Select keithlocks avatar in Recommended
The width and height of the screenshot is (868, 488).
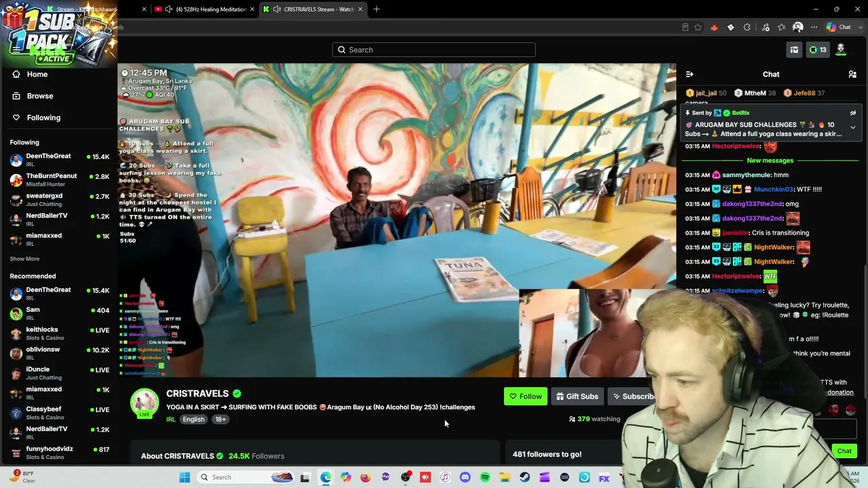coord(16,333)
